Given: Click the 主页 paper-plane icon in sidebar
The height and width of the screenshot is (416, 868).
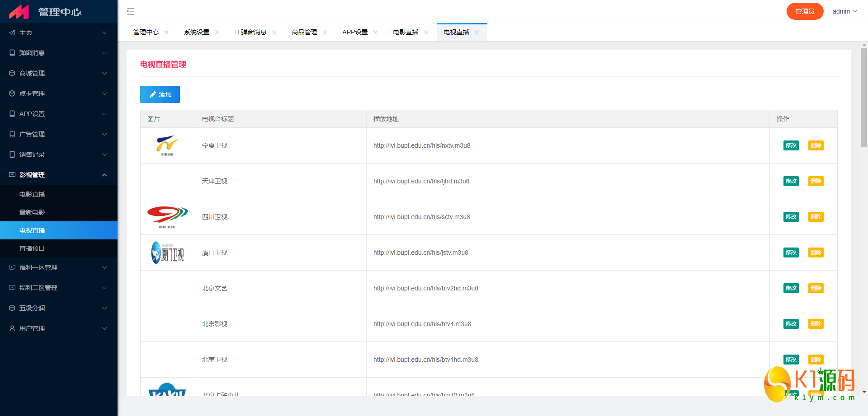Looking at the screenshot, I should pyautogui.click(x=12, y=33).
